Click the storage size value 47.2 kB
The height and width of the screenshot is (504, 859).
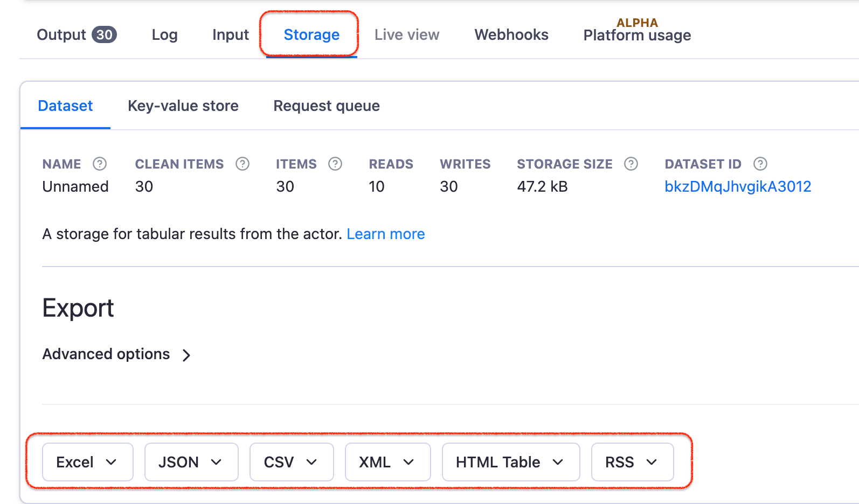click(x=542, y=186)
